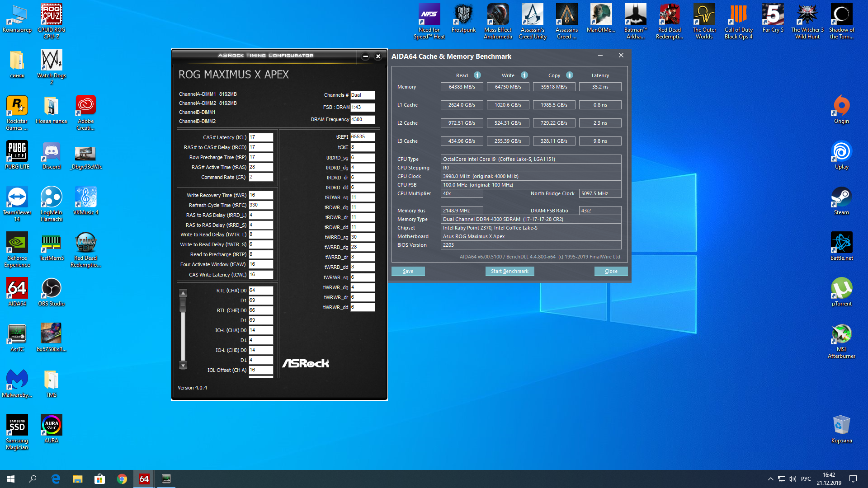Click the РУС language indicator in the taskbar
The height and width of the screenshot is (488, 868).
(x=806, y=479)
